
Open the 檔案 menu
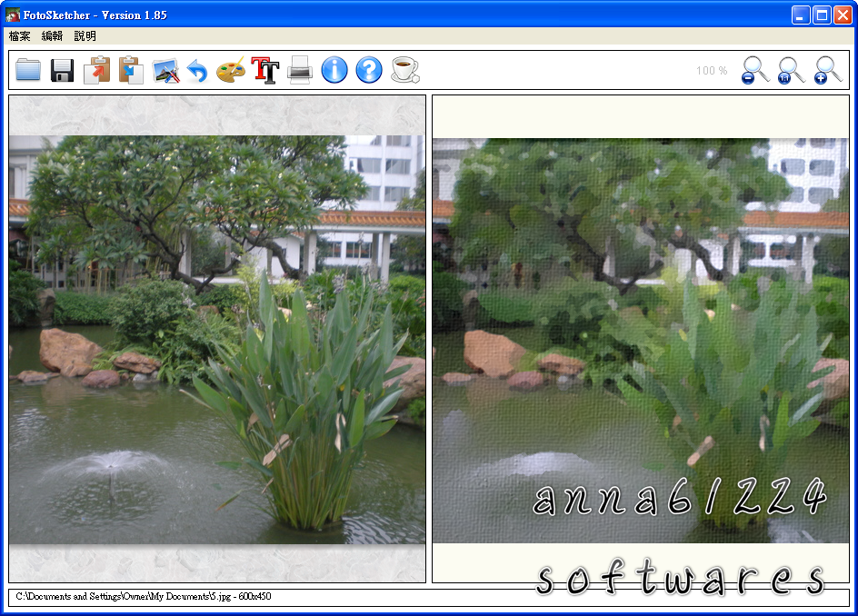click(x=20, y=36)
